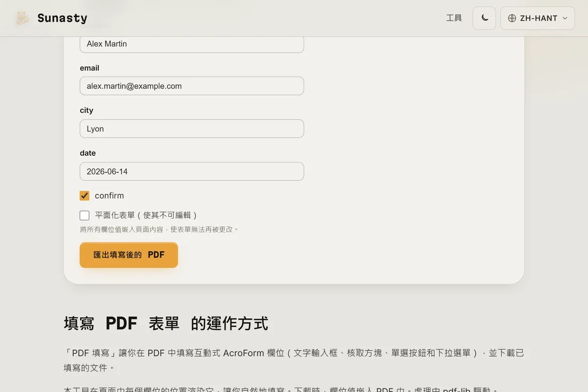Toggle dark mode with moon icon
This screenshot has height=392, width=588.
tap(484, 18)
